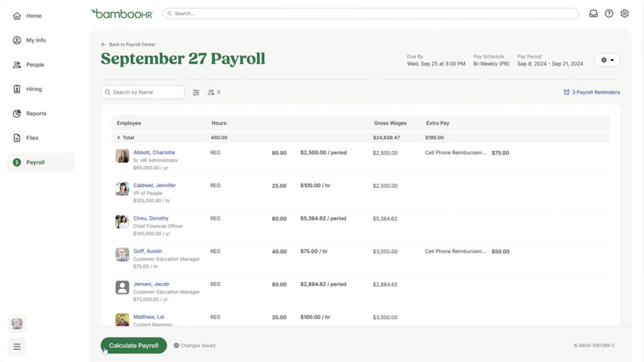Go to Home in sidebar
The image size is (644, 362).
click(34, 16)
